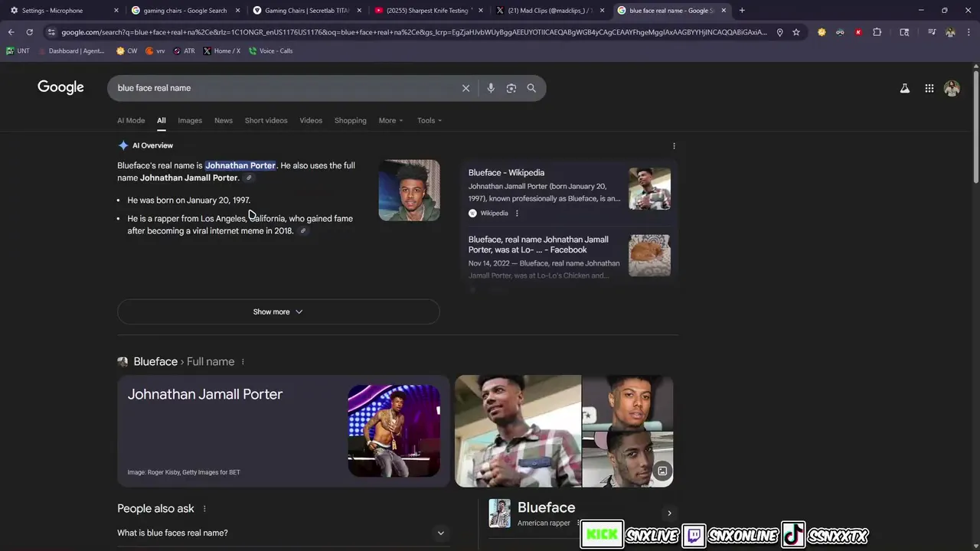Open Wikipedia result three-dot menu
The width and height of the screenshot is (980, 551).
517,214
